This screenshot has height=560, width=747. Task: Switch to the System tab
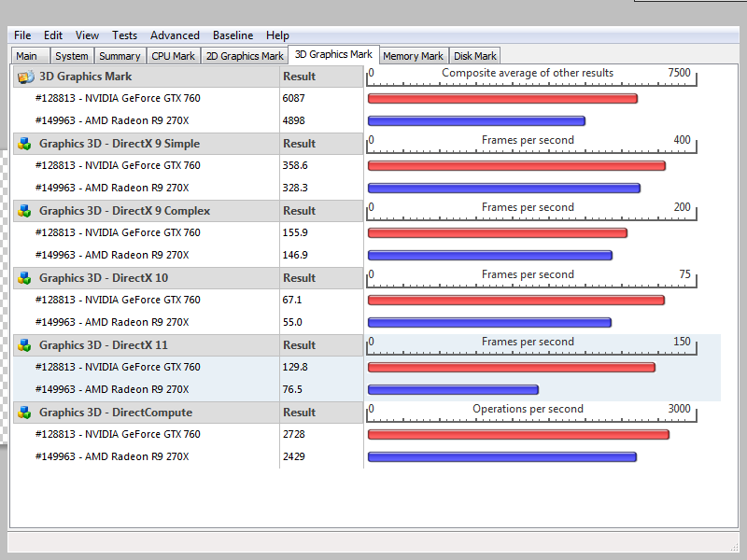(x=72, y=56)
